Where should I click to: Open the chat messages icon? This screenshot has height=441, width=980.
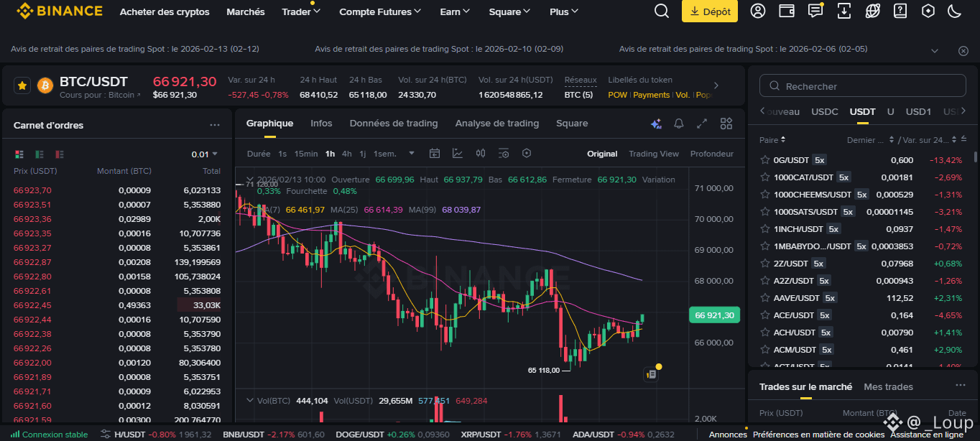pos(815,11)
